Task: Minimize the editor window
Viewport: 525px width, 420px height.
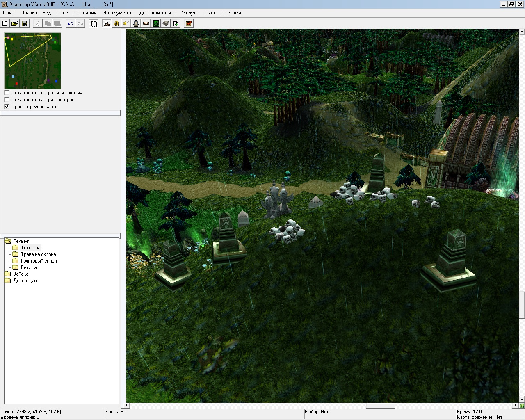Action: (504, 4)
